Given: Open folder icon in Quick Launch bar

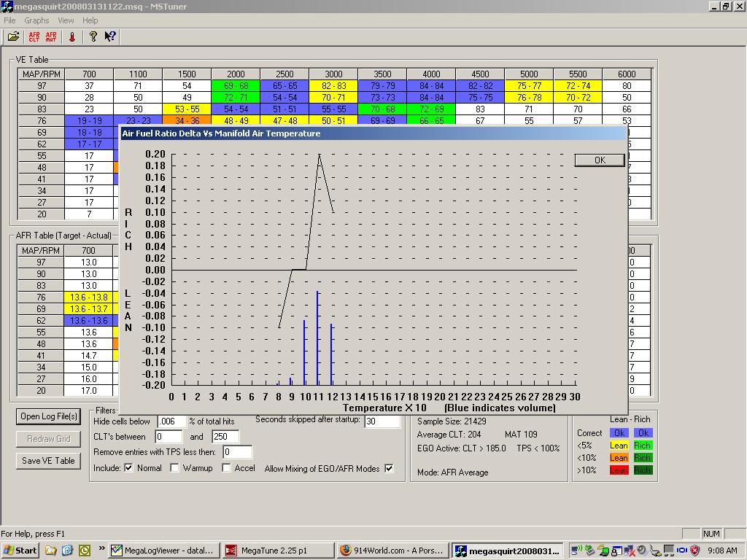Looking at the screenshot, I should point(51,551).
